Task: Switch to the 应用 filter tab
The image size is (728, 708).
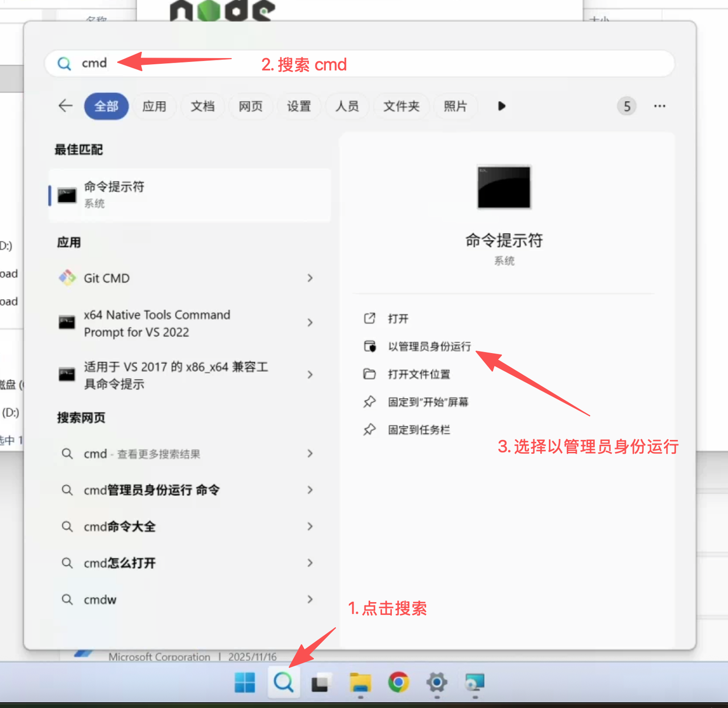Action: point(154,106)
